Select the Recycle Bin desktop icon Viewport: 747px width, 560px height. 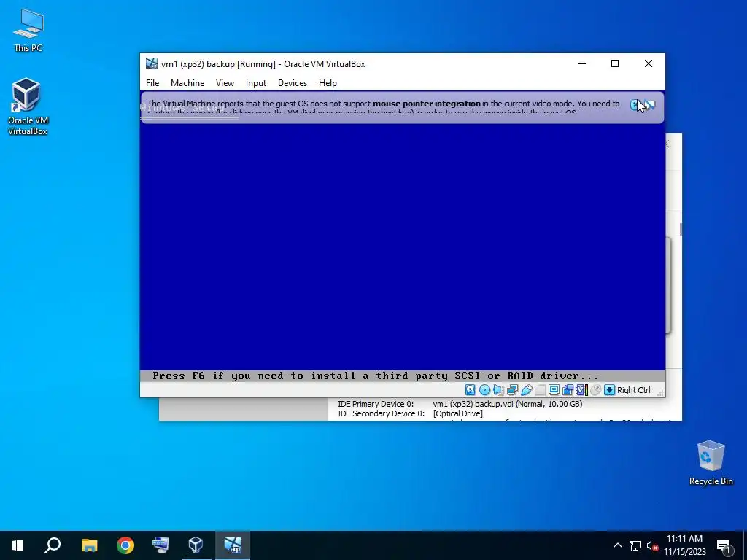711,463
